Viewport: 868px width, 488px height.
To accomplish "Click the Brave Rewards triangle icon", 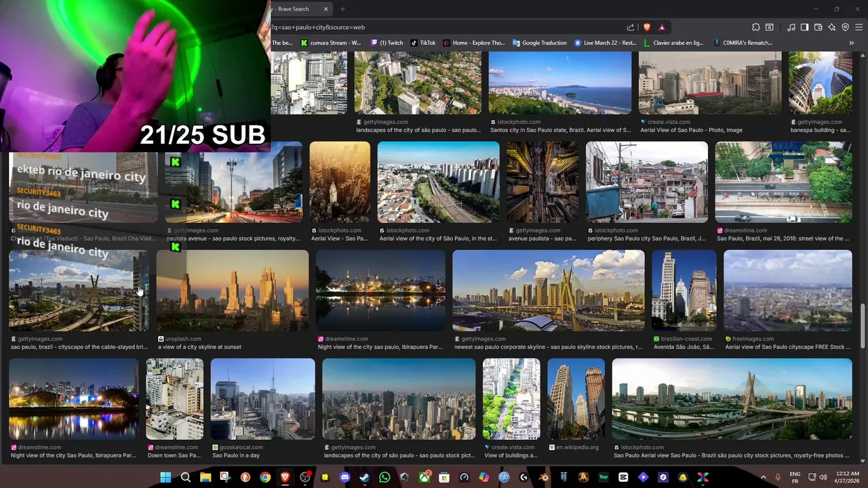I will click(662, 27).
